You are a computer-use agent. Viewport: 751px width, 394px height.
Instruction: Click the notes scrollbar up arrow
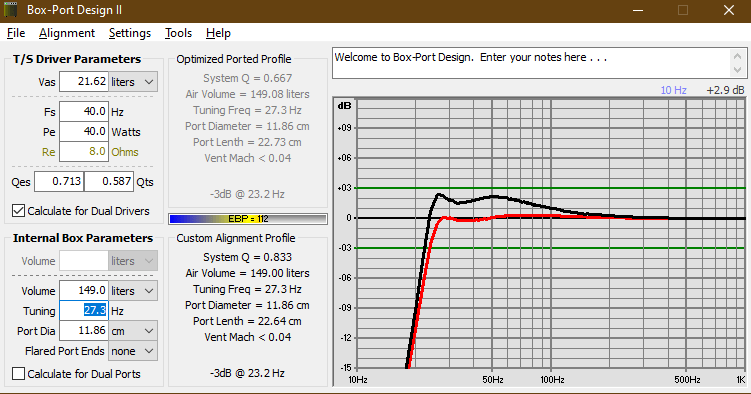pos(738,56)
